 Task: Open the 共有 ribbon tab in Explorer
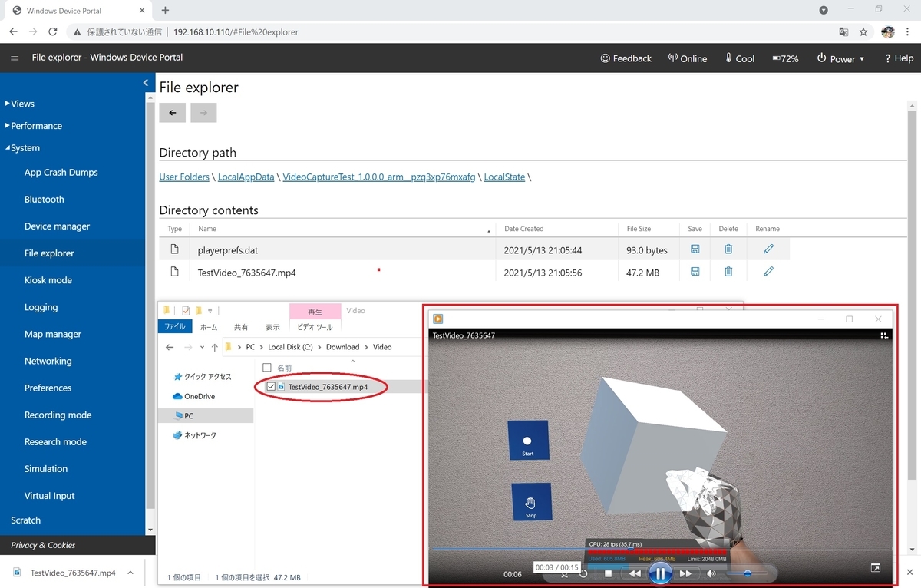(241, 327)
